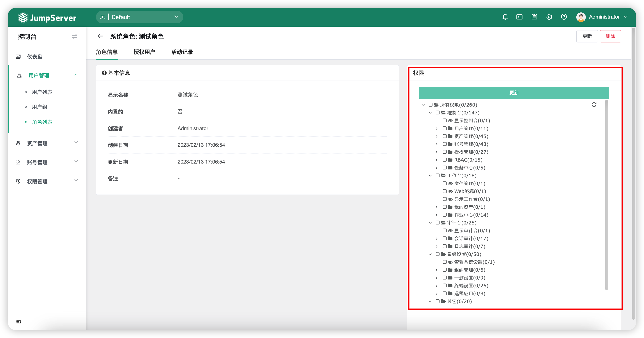644x338 pixels.
Task: Click the document/log icon in top bar
Action: pyautogui.click(x=534, y=17)
